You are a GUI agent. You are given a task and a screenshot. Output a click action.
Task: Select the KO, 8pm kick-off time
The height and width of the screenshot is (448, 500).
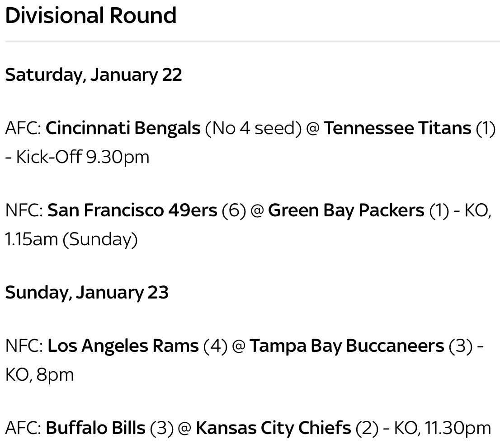pyautogui.click(x=39, y=374)
